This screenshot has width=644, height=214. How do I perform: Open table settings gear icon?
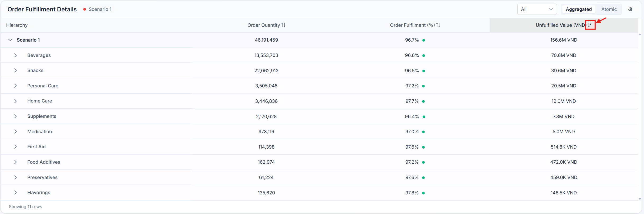point(630,9)
